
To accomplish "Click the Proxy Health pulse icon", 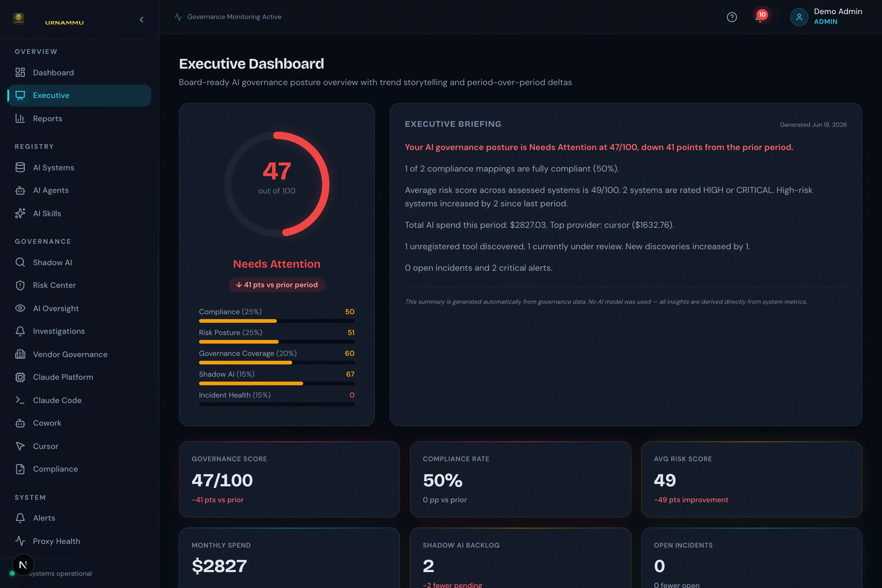I will (20, 541).
